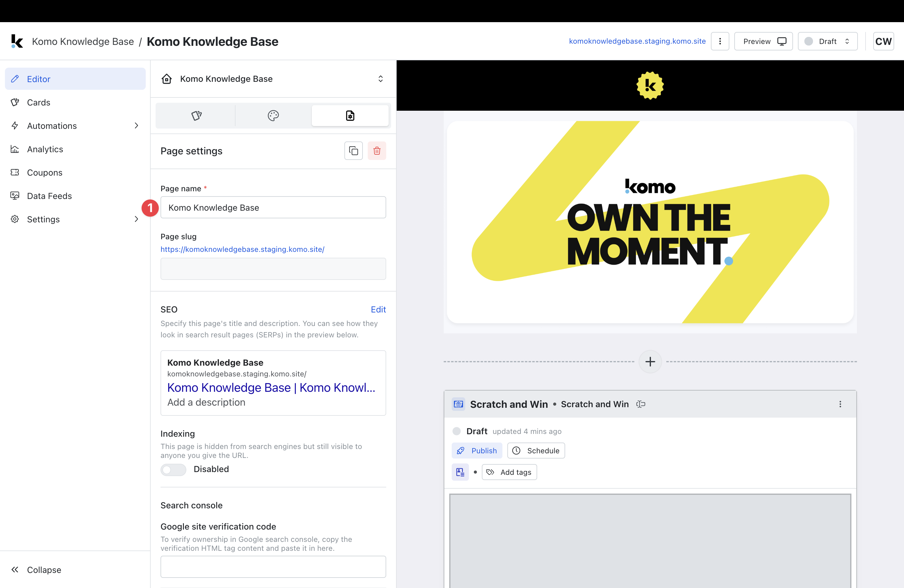Click the Page name input field
The width and height of the screenshot is (904, 588).
(273, 207)
